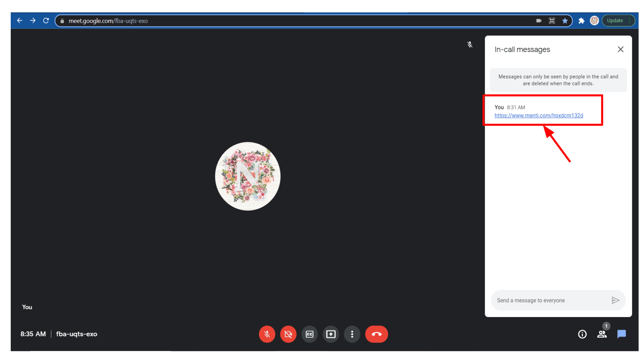
Task: Click the profile avatar tile with N
Action: pyautogui.click(x=248, y=176)
